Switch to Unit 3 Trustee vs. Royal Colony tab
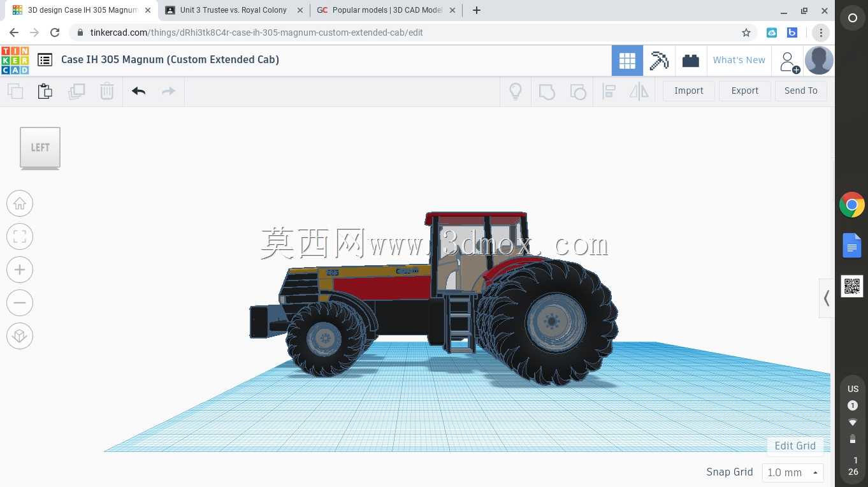This screenshot has width=868, height=487. click(233, 10)
